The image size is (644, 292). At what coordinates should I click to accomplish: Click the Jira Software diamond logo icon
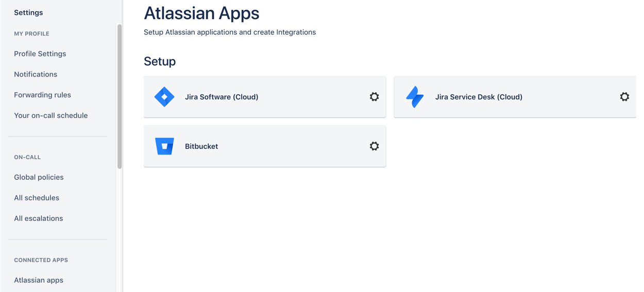pyautogui.click(x=164, y=97)
